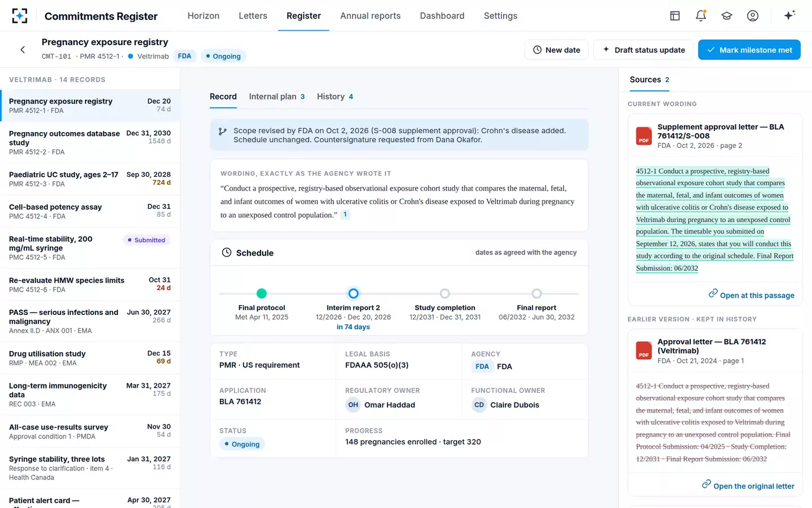Viewport: 812px width, 508px height.
Task: Click the OH avatar for Omar Haddad
Action: click(353, 405)
